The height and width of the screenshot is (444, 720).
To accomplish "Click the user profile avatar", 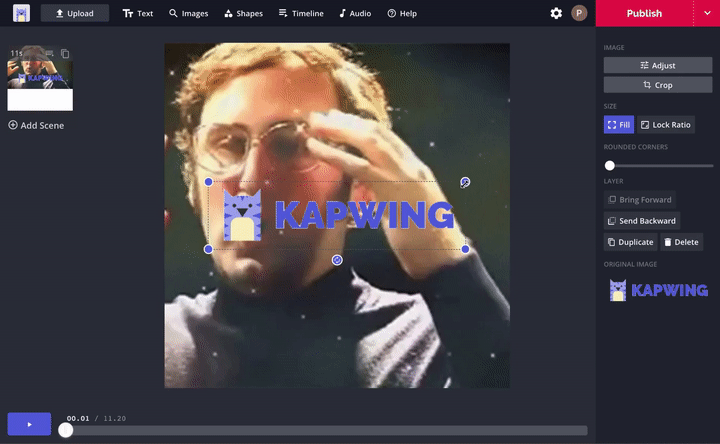I will pos(579,13).
